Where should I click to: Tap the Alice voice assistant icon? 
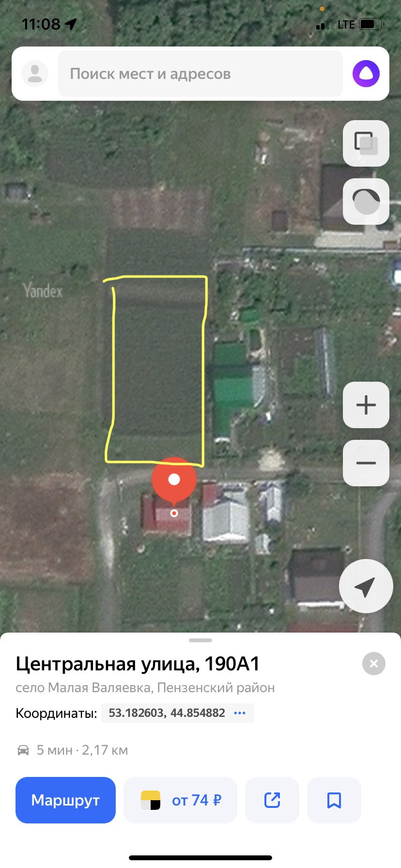click(x=366, y=74)
